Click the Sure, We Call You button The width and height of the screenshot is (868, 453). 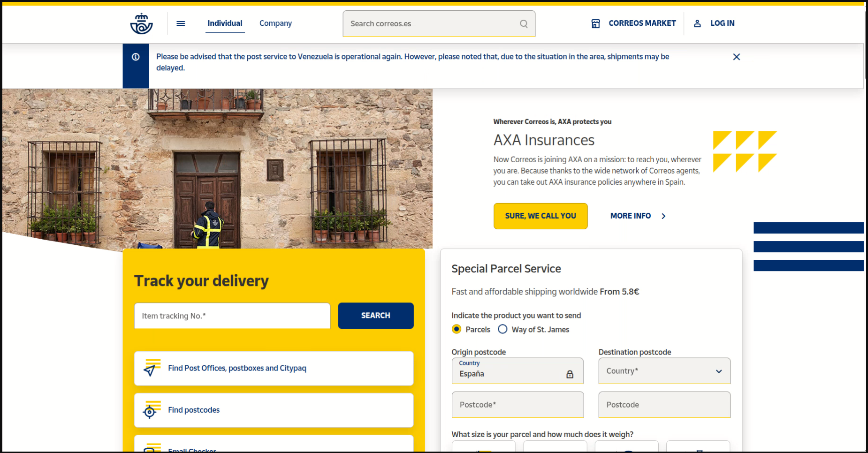point(541,216)
